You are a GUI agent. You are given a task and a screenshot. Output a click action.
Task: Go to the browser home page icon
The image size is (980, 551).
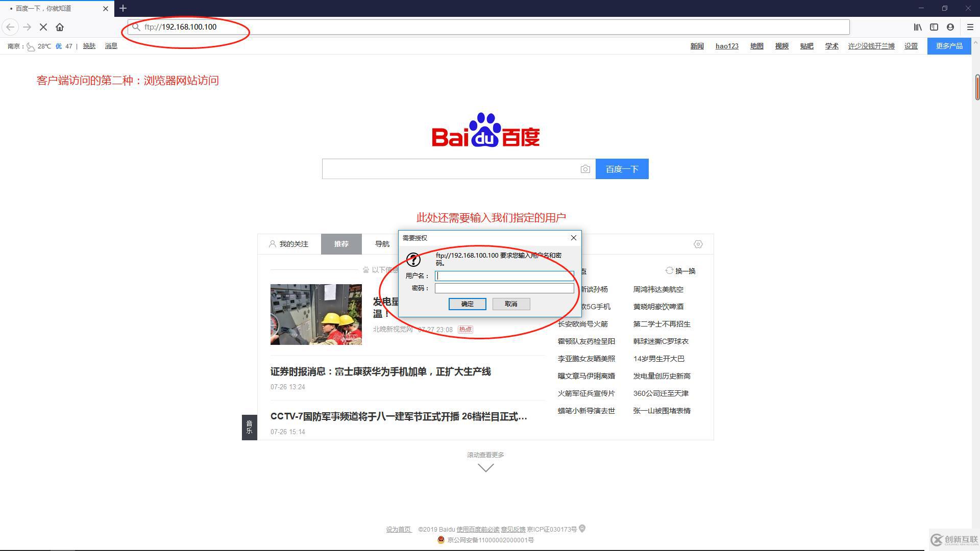click(60, 27)
